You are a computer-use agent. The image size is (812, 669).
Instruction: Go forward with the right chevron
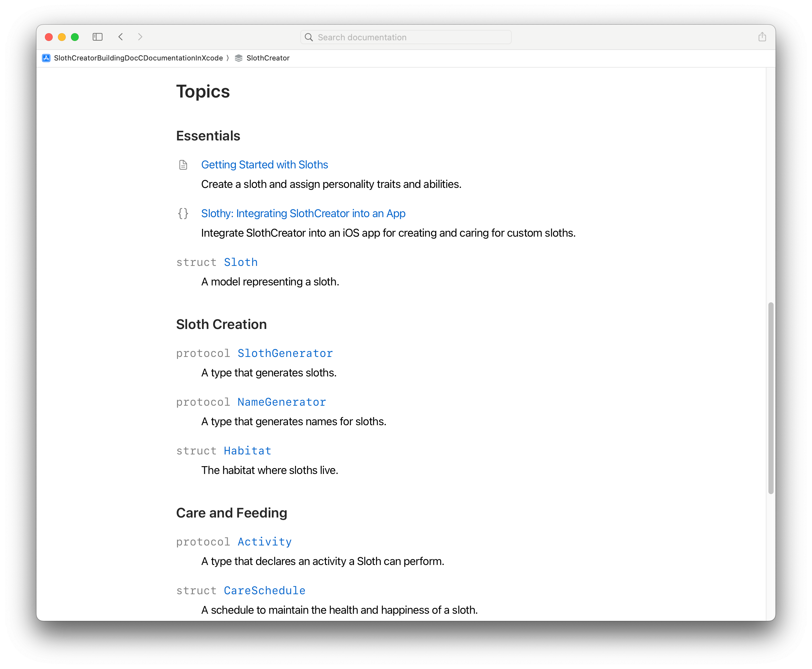(140, 37)
